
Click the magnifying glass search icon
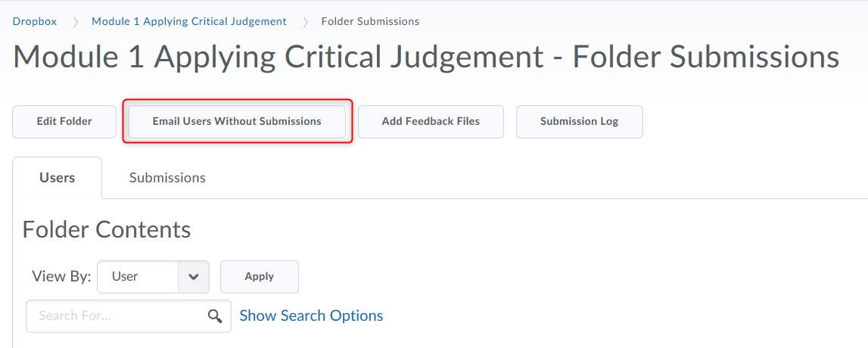216,316
